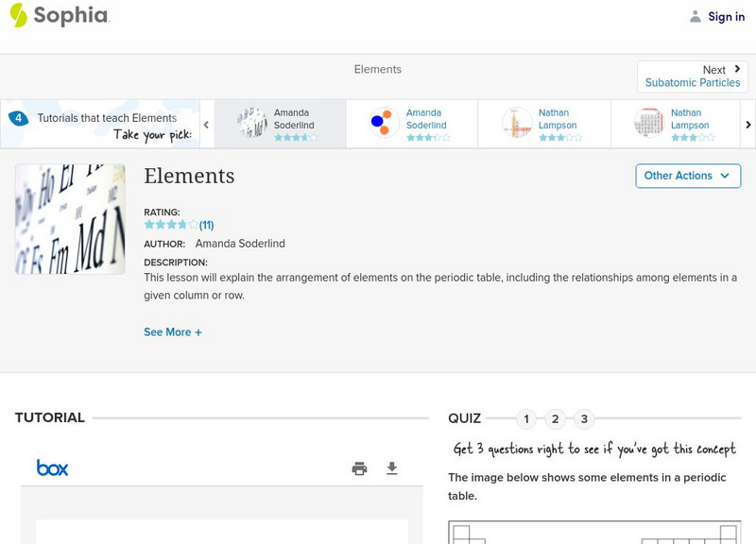Print the tutorial document
Screen dimensions: 756x544
click(359, 468)
